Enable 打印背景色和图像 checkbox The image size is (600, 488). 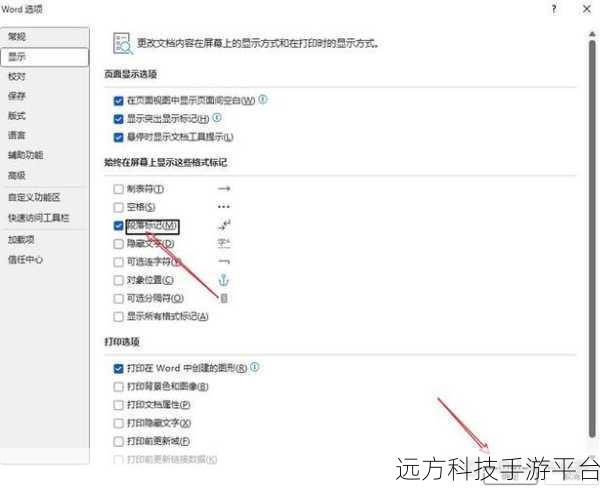118,387
